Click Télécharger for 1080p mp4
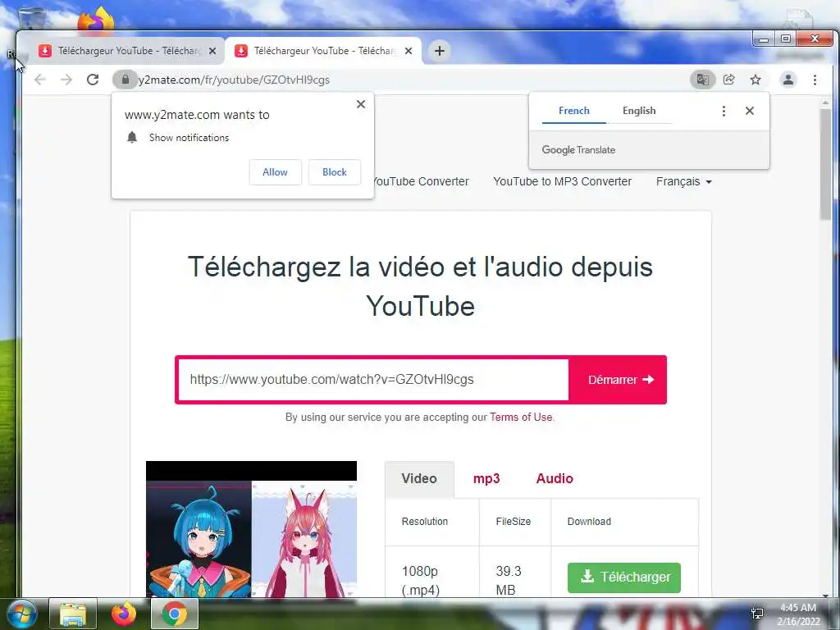840x630 pixels. coord(624,577)
